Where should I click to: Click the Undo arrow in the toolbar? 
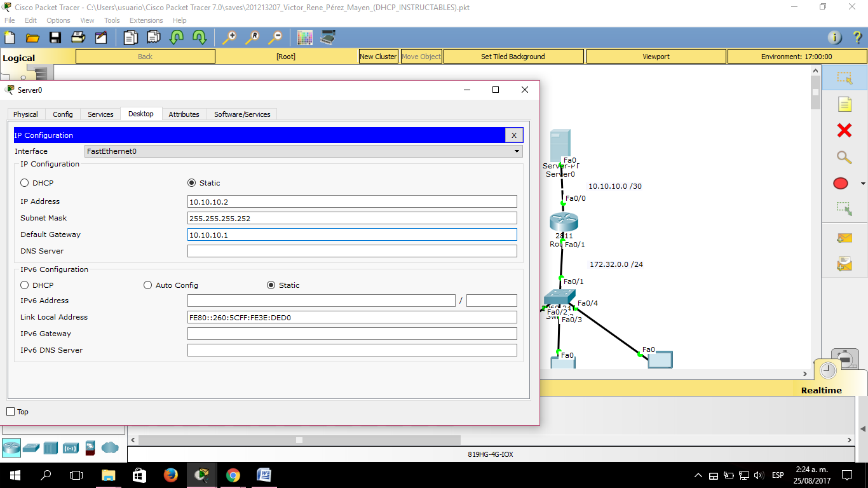coord(175,37)
